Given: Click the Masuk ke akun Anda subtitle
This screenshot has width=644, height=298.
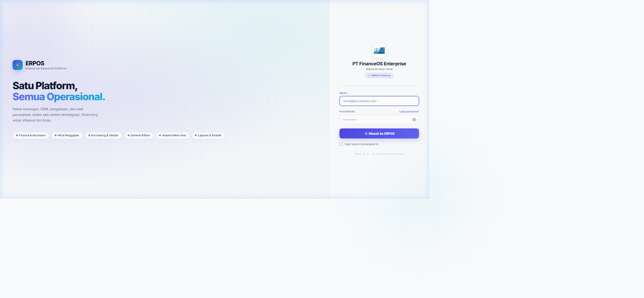Looking at the screenshot, I should pos(379,69).
